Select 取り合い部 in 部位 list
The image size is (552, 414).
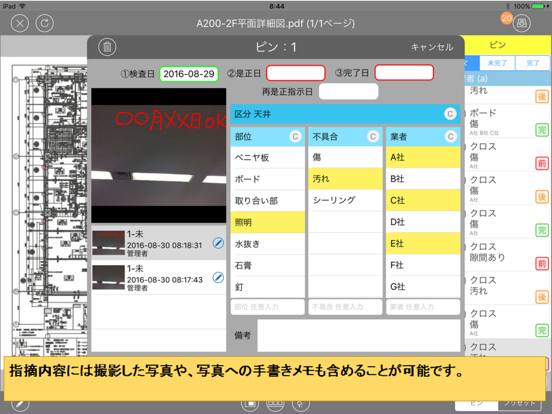268,201
